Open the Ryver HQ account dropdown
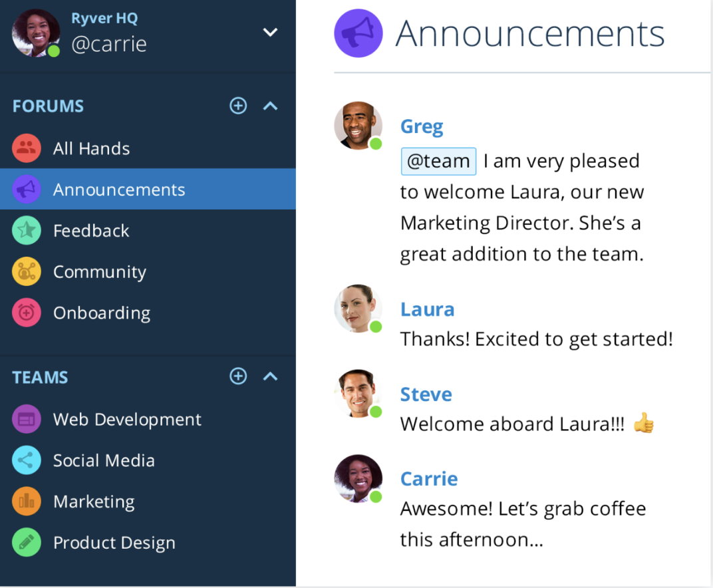The image size is (713, 588). [270, 32]
